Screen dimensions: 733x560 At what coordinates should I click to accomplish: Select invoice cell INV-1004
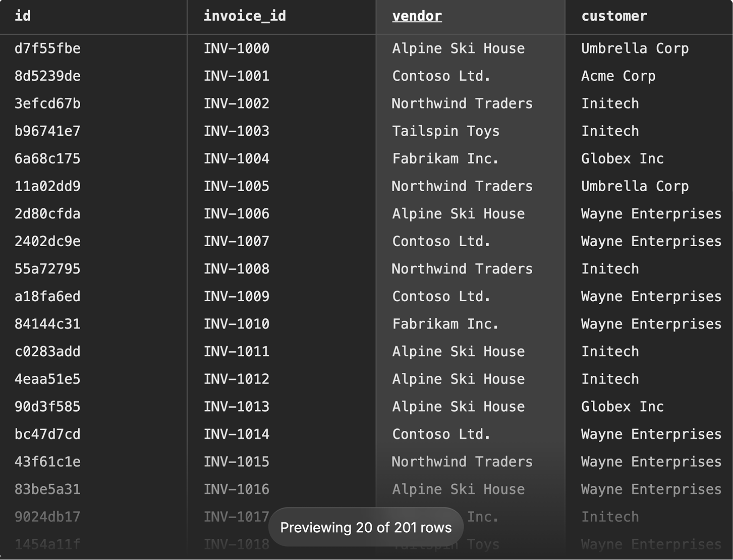click(x=237, y=159)
